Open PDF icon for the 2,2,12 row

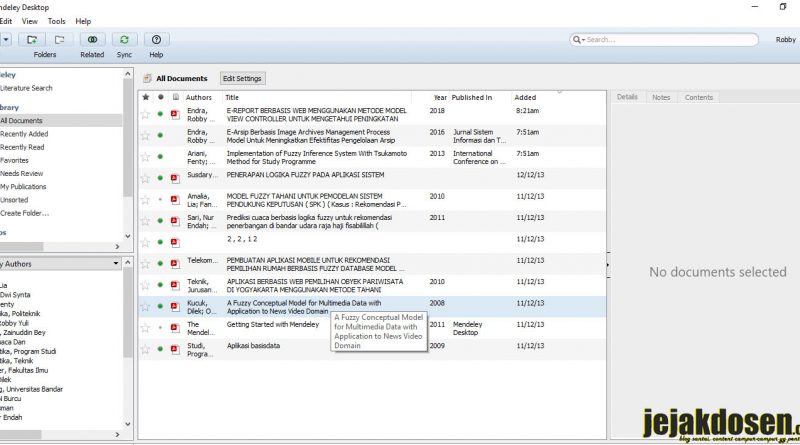(175, 242)
